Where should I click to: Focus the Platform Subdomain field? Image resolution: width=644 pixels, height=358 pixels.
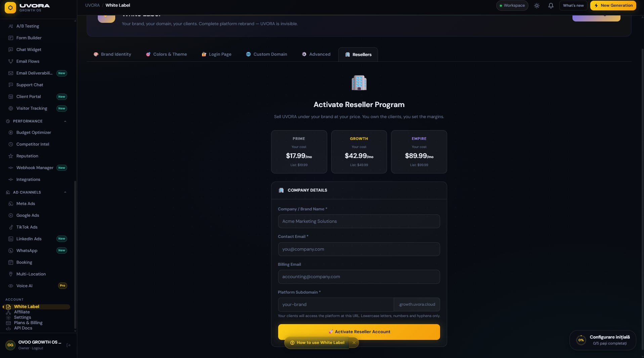coord(336,305)
